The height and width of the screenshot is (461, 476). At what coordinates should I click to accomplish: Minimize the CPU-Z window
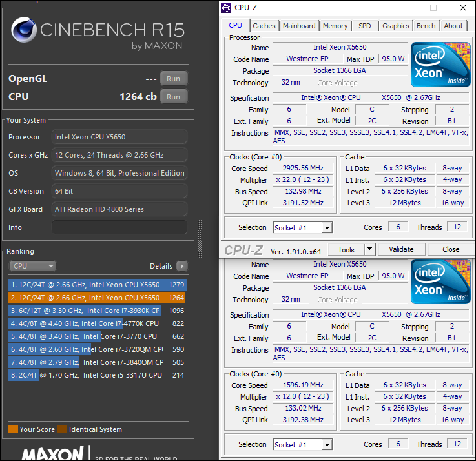point(404,8)
